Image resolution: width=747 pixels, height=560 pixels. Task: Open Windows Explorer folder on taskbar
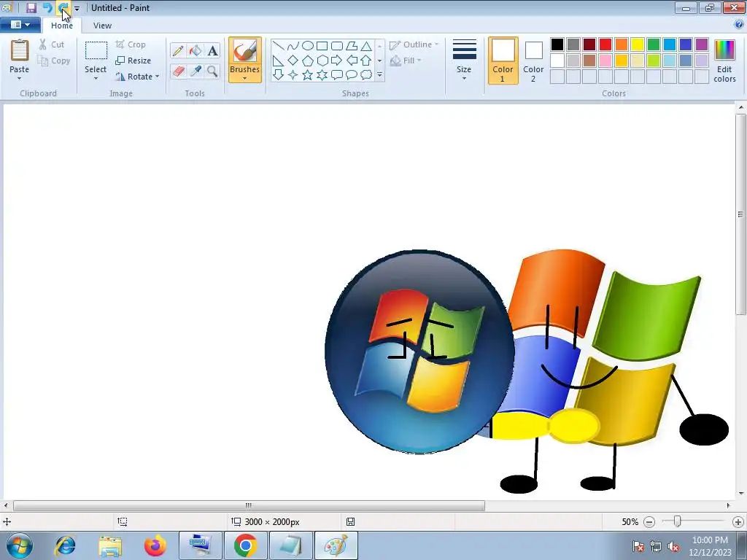(111, 545)
